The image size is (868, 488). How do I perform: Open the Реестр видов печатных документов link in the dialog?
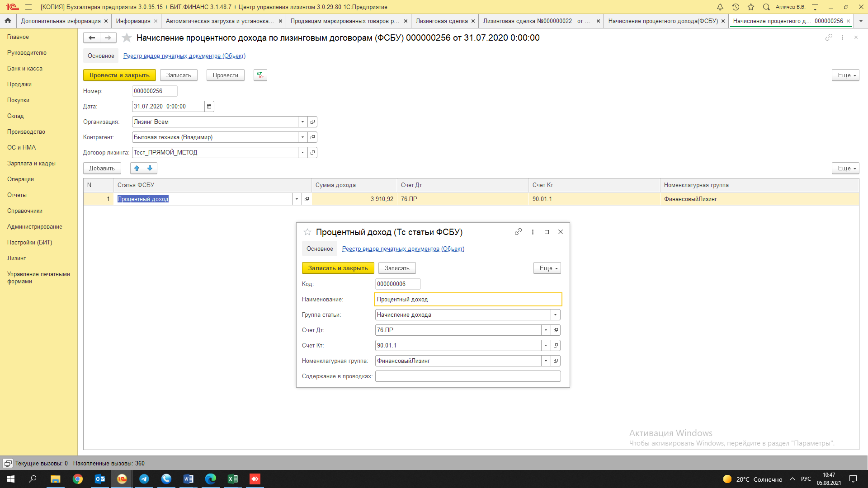coord(403,249)
